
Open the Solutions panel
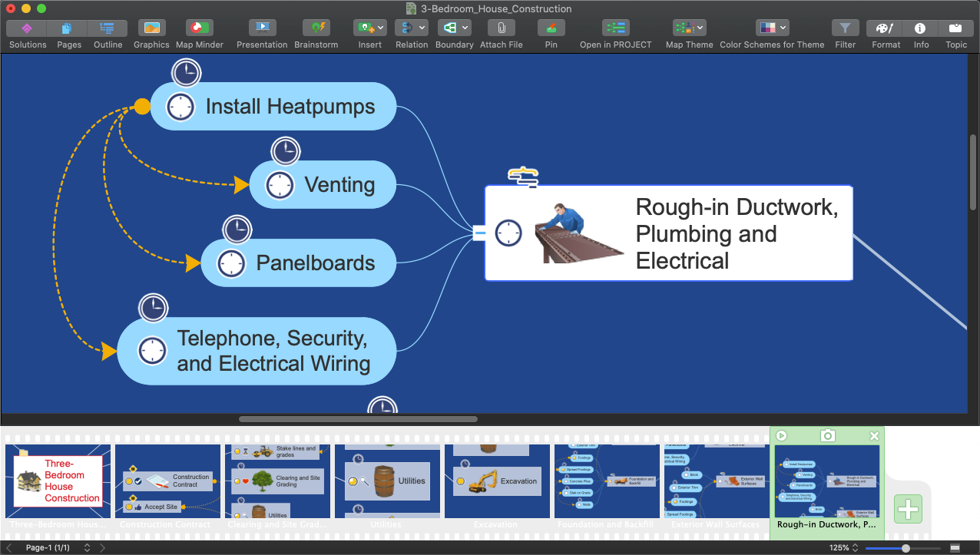pos(27,28)
